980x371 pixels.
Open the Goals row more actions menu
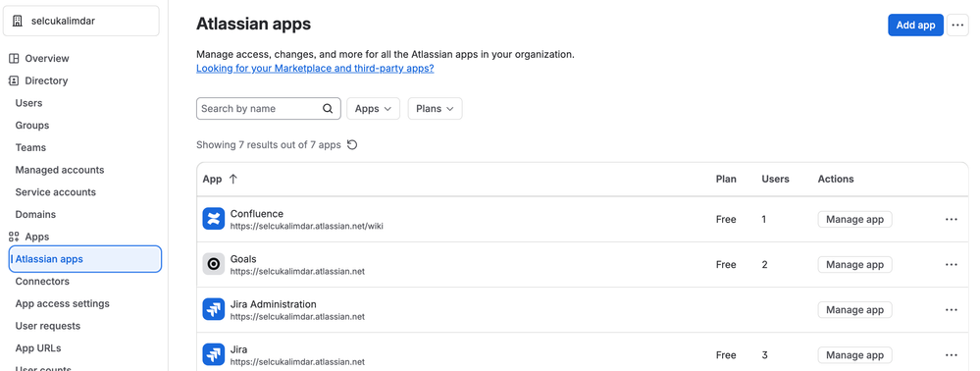tap(952, 265)
